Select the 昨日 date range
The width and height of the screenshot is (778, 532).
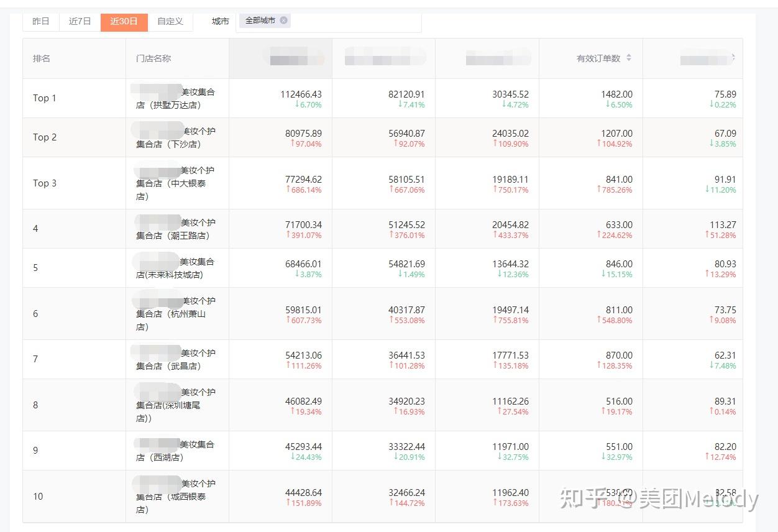point(41,21)
